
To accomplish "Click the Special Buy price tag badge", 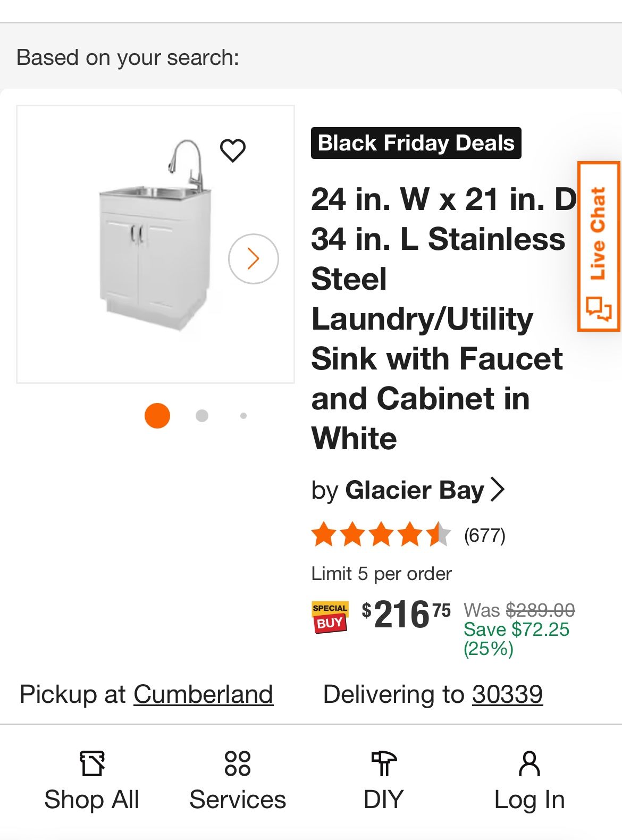I will 330,615.
